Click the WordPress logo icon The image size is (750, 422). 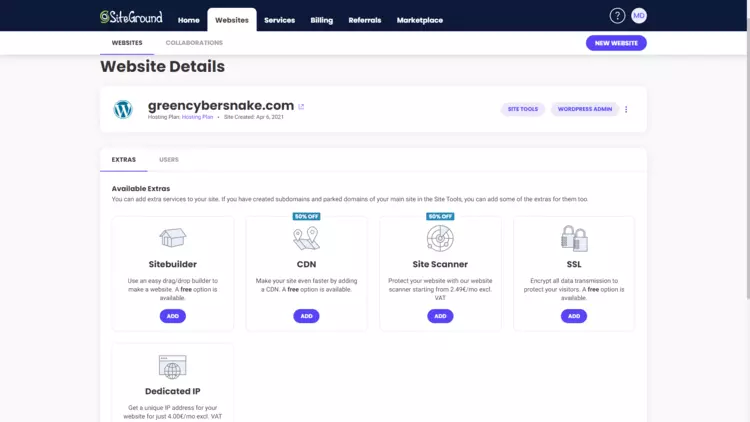pos(123,110)
